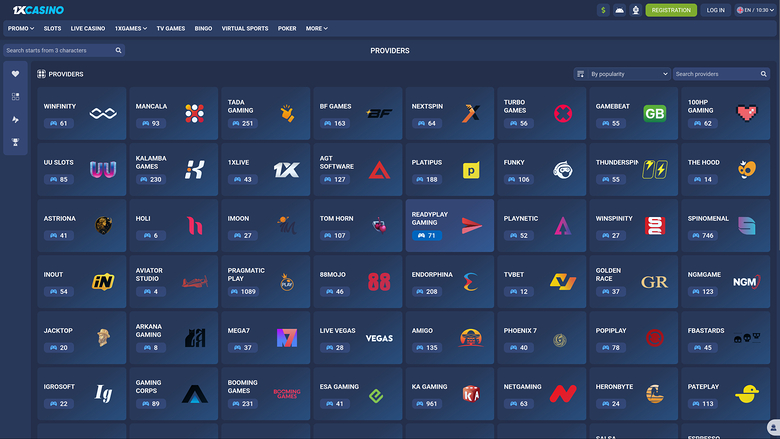The height and width of the screenshot is (439, 780).
Task: Click the Winfinity infinity logo
Action: point(103,114)
